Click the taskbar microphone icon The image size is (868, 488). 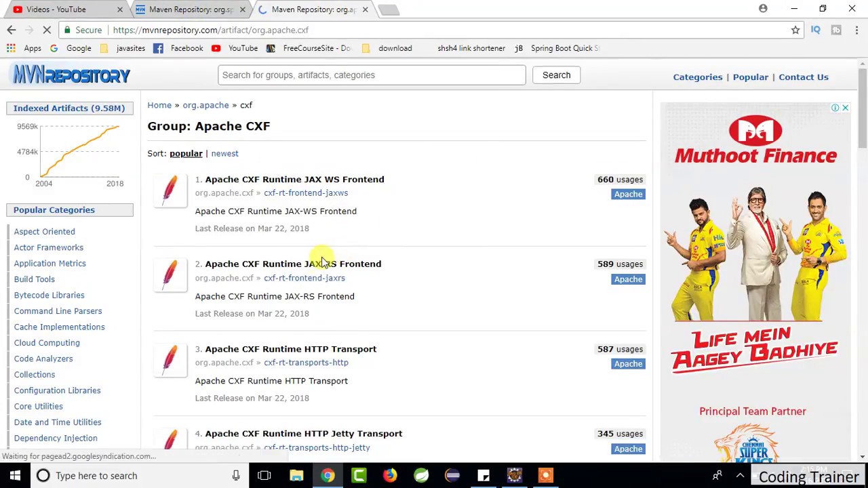pos(236,475)
